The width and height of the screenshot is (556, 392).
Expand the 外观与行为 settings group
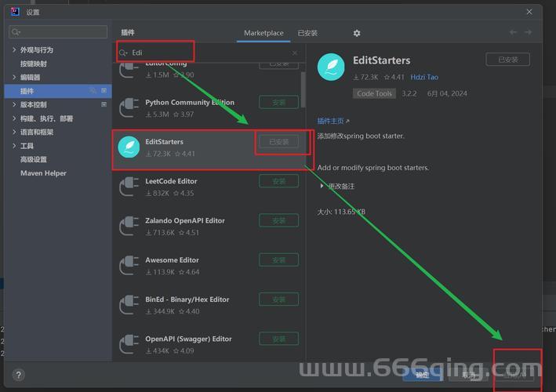14,49
